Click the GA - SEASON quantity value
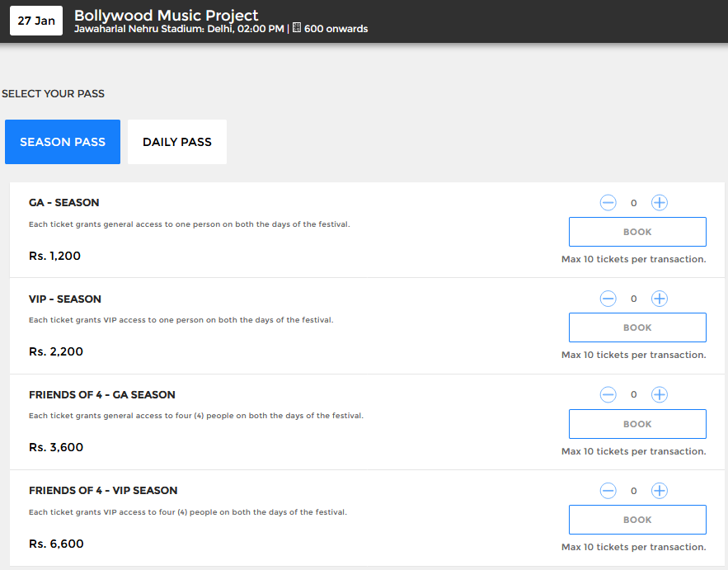728x570 pixels. coord(634,203)
